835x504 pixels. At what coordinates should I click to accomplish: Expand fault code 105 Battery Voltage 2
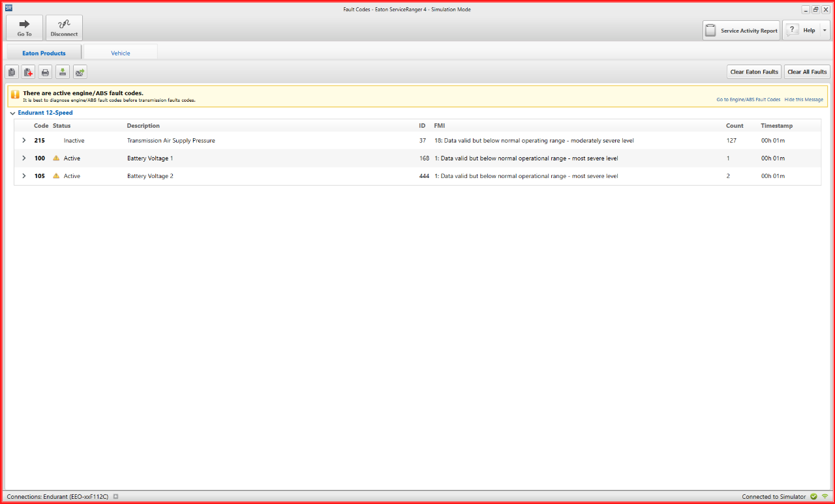pyautogui.click(x=24, y=176)
